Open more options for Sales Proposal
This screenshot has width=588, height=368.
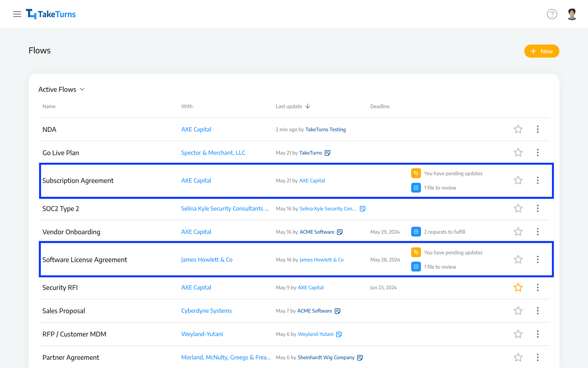[538, 311]
